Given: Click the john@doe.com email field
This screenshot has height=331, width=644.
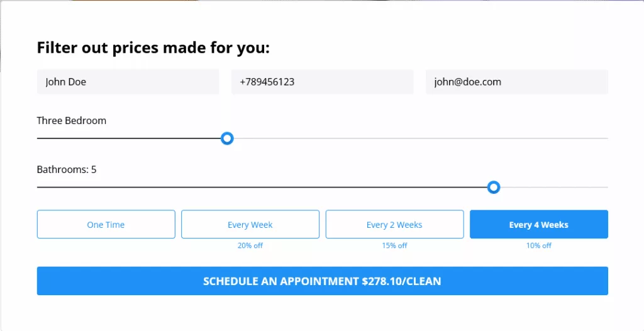Looking at the screenshot, I should tap(516, 82).
